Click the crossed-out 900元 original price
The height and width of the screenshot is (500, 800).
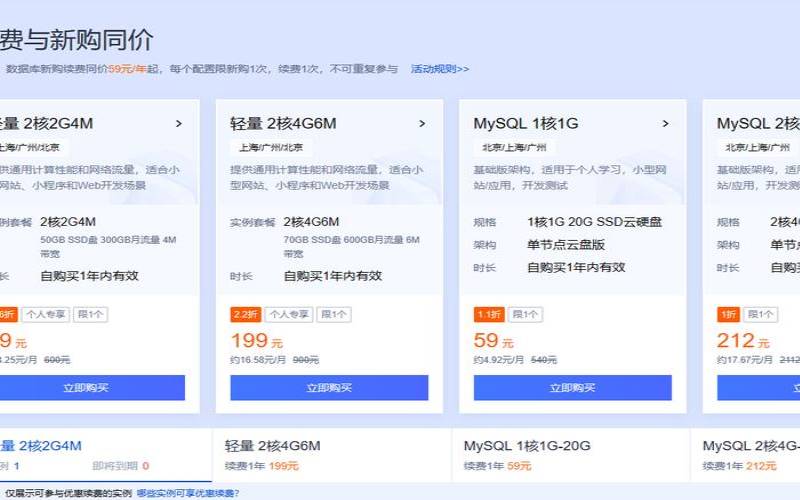(306, 360)
